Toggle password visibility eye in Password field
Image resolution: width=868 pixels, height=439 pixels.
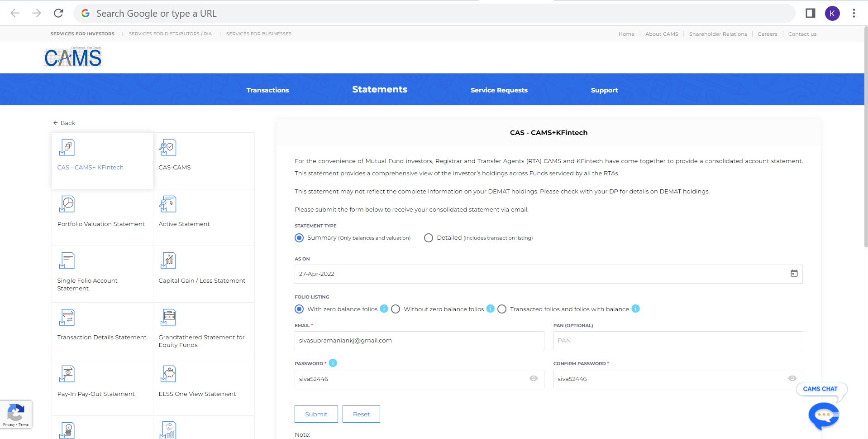tap(534, 378)
